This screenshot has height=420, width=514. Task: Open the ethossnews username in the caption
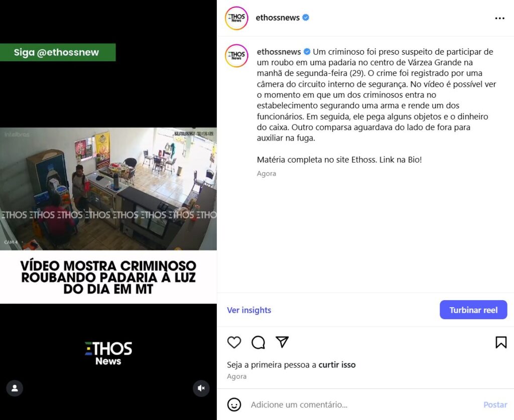click(279, 52)
